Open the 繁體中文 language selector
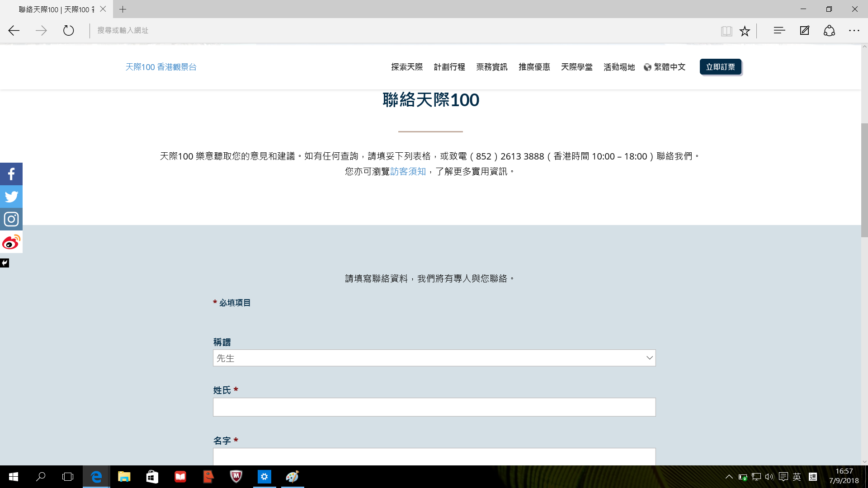The height and width of the screenshot is (488, 868). [665, 67]
